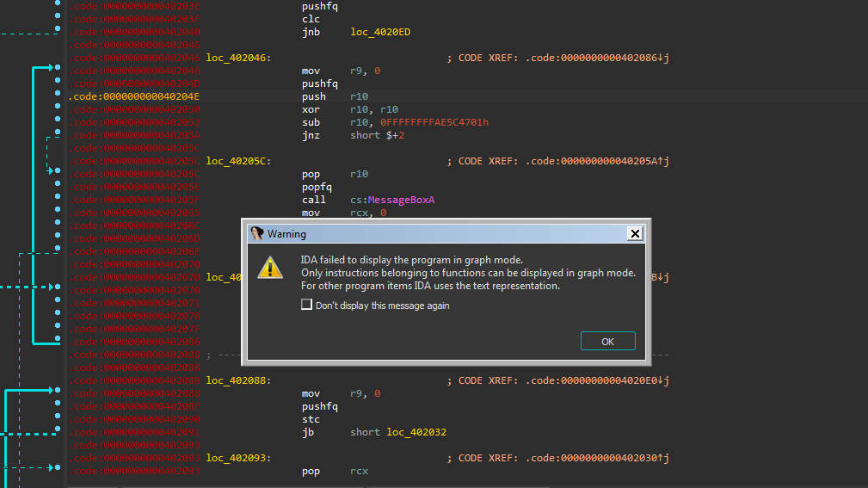This screenshot has height=488, width=868.
Task: Select the loc_402046 label
Action: tap(237, 58)
